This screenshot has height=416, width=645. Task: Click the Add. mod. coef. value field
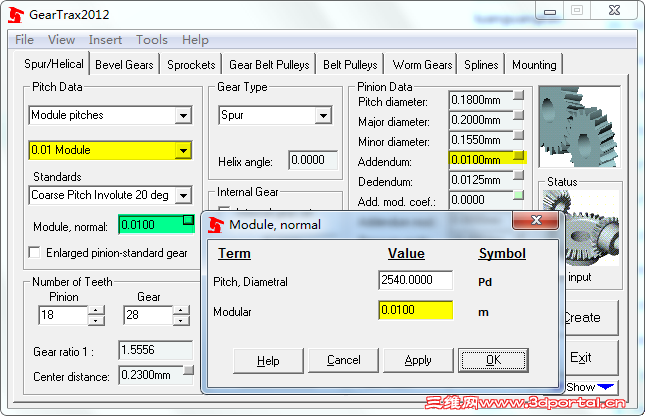[x=481, y=200]
